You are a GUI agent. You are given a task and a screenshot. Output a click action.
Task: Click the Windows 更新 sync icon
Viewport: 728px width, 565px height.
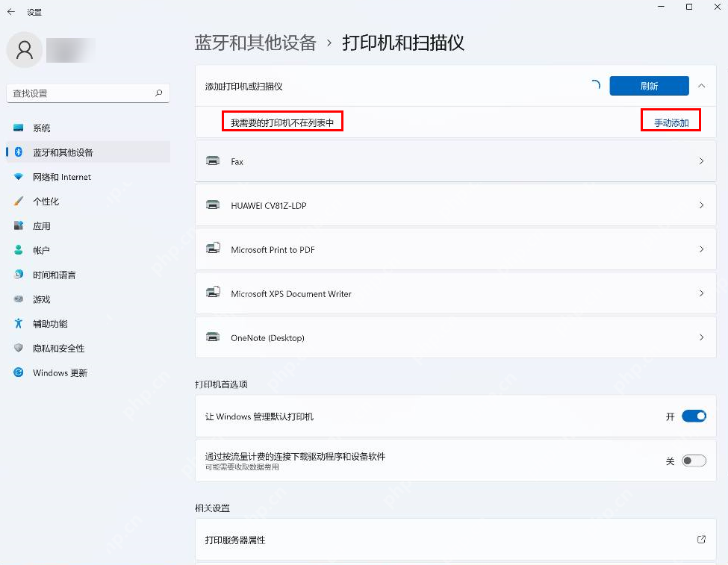click(x=19, y=372)
